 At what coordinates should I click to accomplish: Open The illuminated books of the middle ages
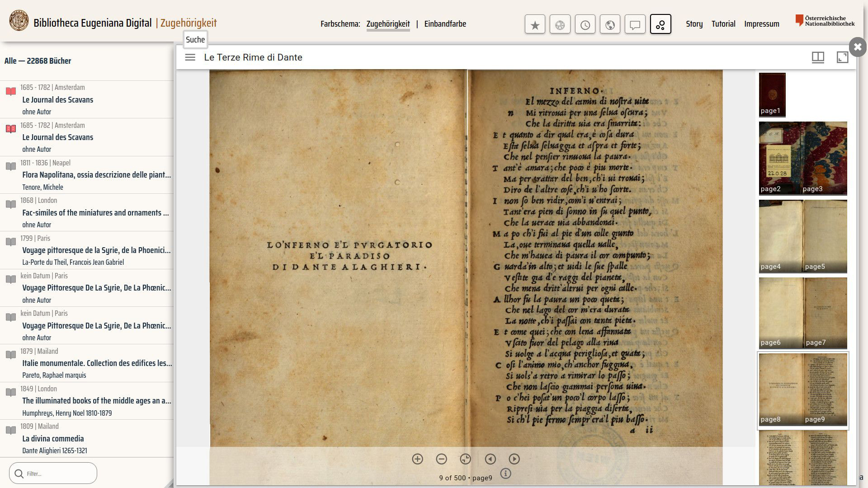pyautogui.click(x=87, y=400)
